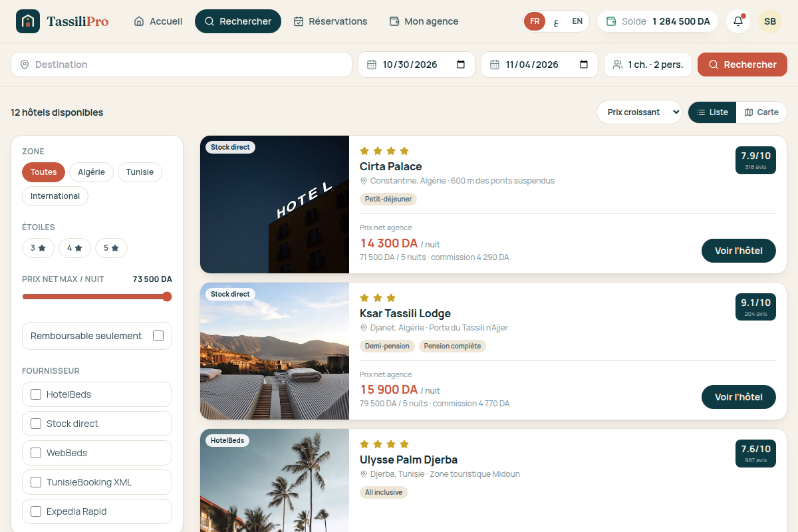Switch language to EN
Screen dimensions: 798x532
pos(577,21)
